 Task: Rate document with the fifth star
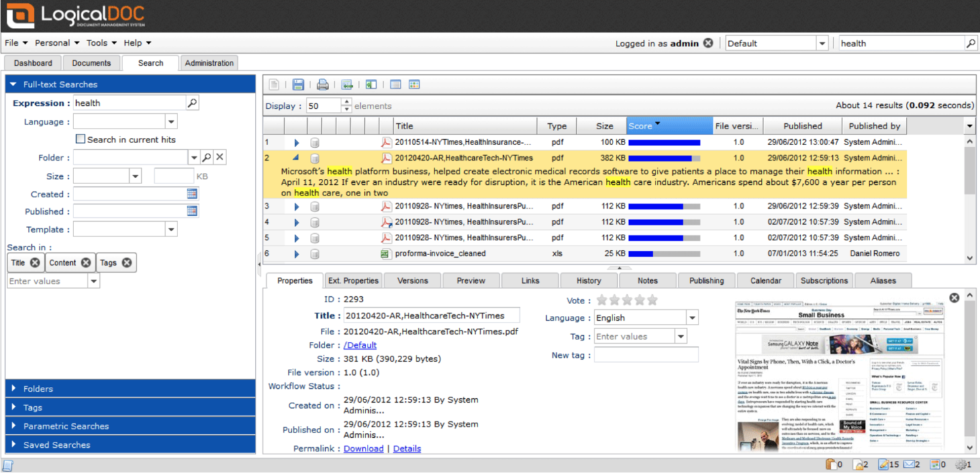653,300
